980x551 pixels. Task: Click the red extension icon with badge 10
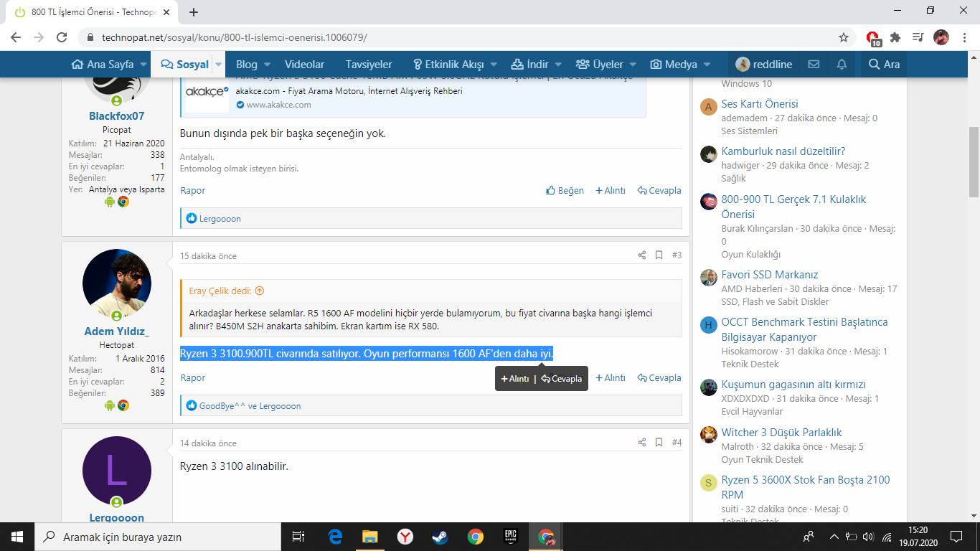pyautogui.click(x=873, y=37)
